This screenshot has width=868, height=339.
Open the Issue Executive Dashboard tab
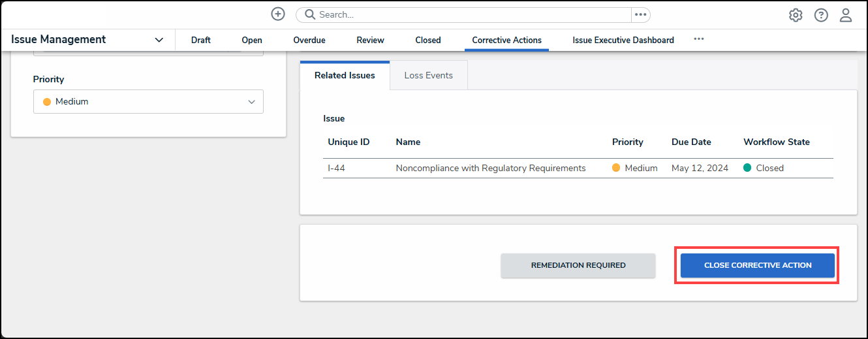tap(623, 40)
